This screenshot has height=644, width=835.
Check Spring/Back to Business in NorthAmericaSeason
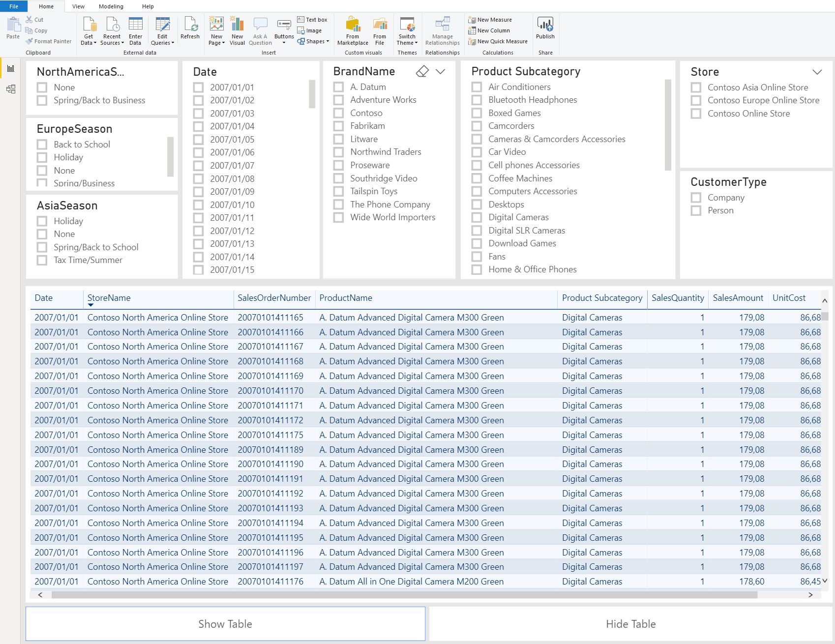point(42,100)
